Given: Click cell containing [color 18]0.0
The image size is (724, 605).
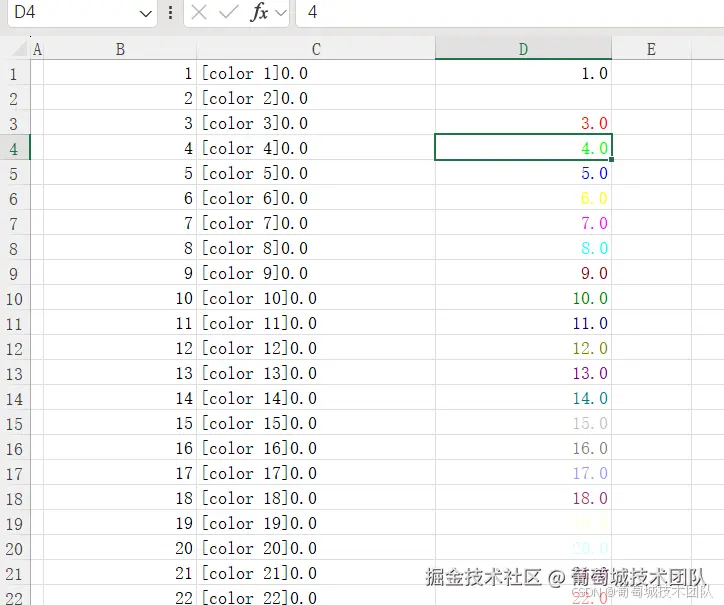Looking at the screenshot, I should 316,498.
